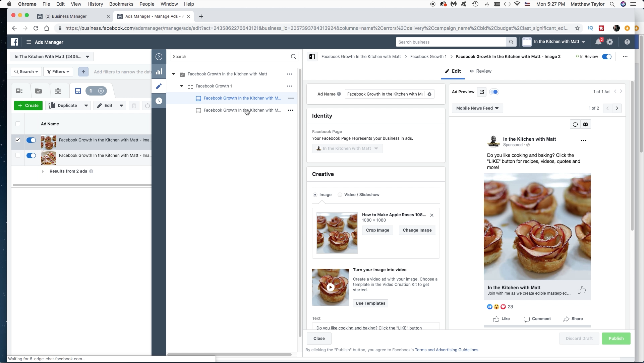Image resolution: width=644 pixels, height=363 pixels.
Task: Switch to the Review tab
Action: pos(480,71)
